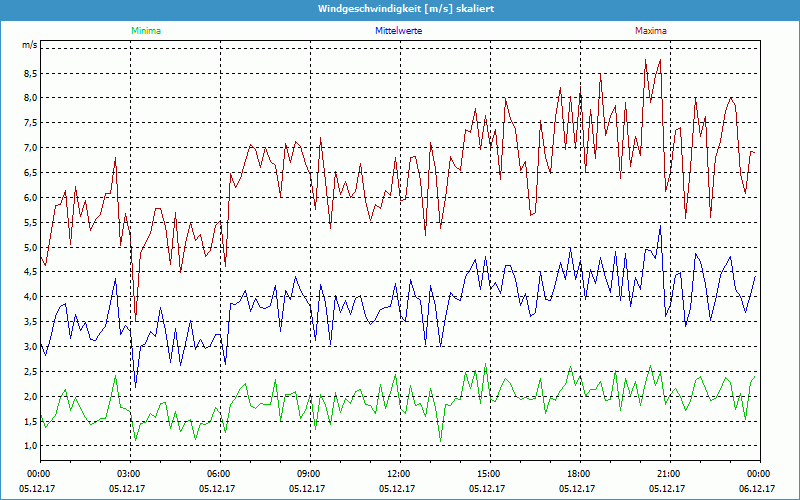Click the 7,5 y-axis value
Screen dimensions: 800x500
(x=31, y=123)
